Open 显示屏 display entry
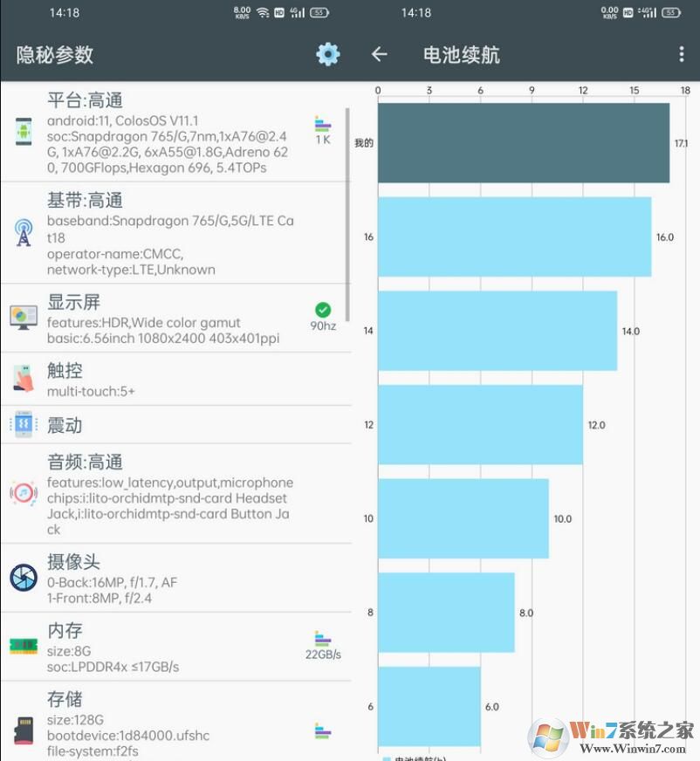The width and height of the screenshot is (700, 761). [x=175, y=319]
